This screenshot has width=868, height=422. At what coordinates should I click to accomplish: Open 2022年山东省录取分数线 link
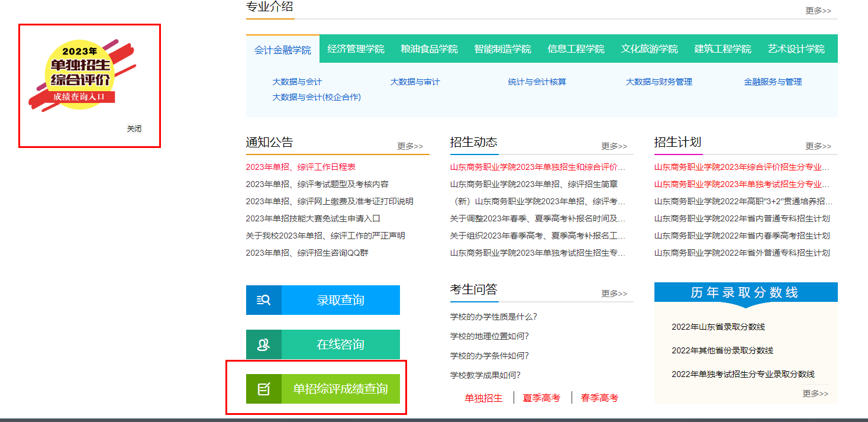pyautogui.click(x=718, y=327)
